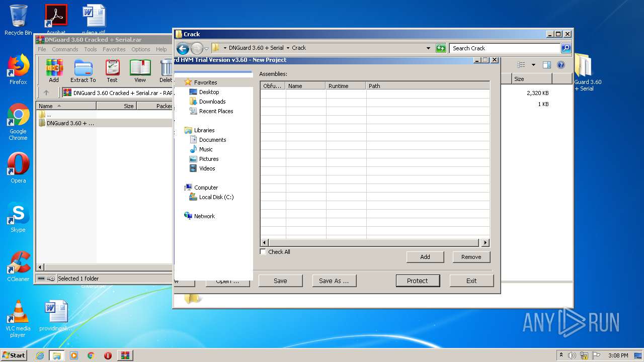Click the taskbar clock showing 3:08 PM
This screenshot has height=362, width=644.
coord(618,355)
